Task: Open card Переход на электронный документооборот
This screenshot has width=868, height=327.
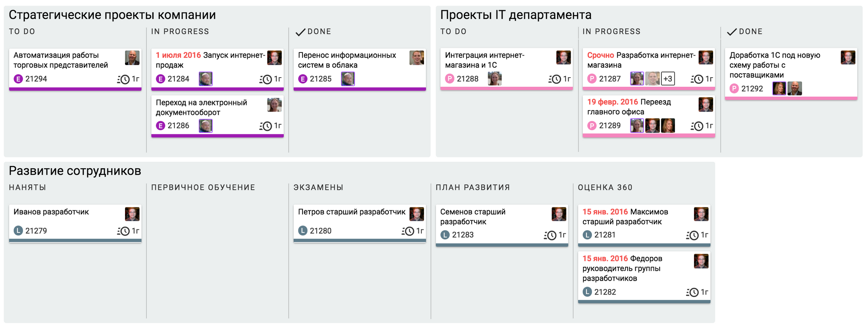Action: click(x=201, y=107)
